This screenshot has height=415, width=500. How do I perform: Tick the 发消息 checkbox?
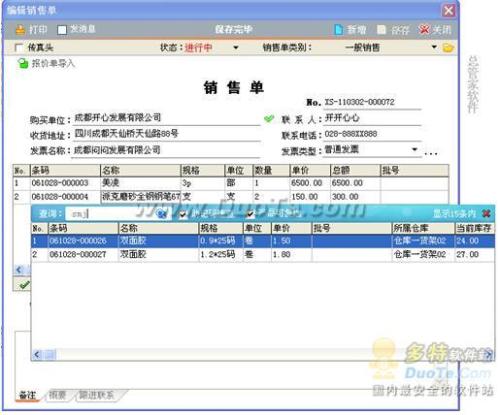62,30
